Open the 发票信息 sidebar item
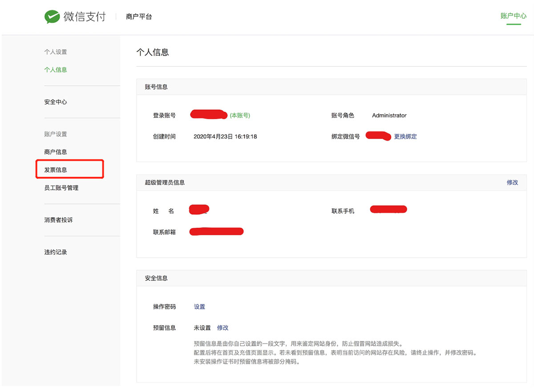Screen dimensions: 534x392 pyautogui.click(x=56, y=170)
